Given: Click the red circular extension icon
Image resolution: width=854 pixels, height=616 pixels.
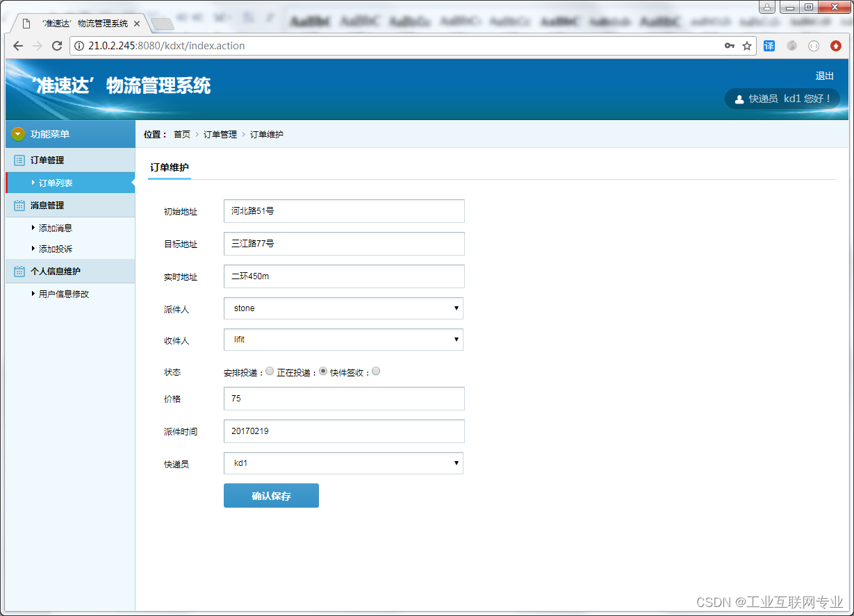Looking at the screenshot, I should point(836,46).
